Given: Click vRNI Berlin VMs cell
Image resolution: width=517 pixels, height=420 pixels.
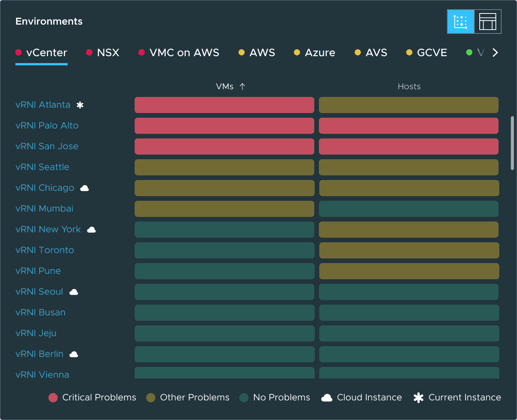Looking at the screenshot, I should coord(224,354).
